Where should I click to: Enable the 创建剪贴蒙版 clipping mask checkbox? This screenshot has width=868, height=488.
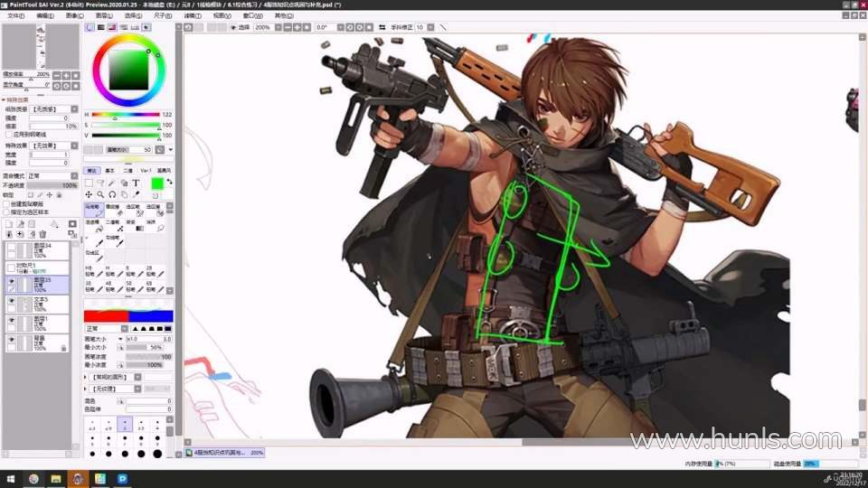(x=6, y=204)
